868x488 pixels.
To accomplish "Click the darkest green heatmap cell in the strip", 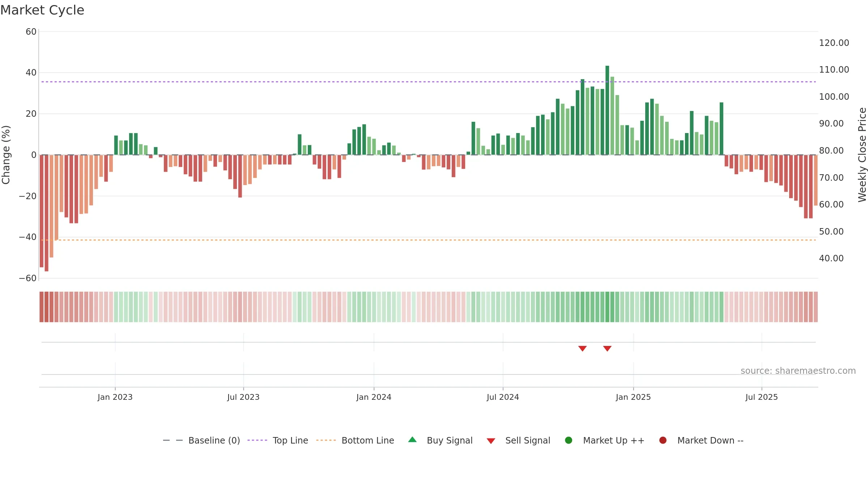I will click(x=607, y=307).
